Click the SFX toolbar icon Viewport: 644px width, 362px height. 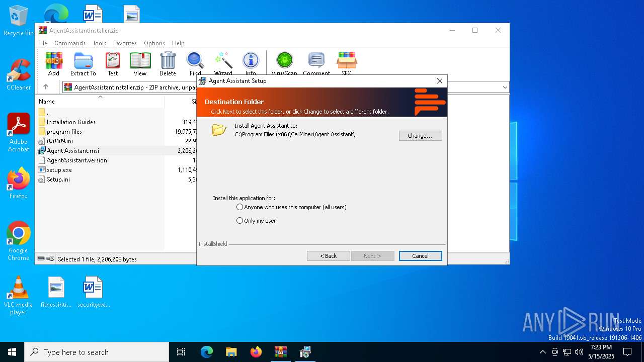click(347, 63)
